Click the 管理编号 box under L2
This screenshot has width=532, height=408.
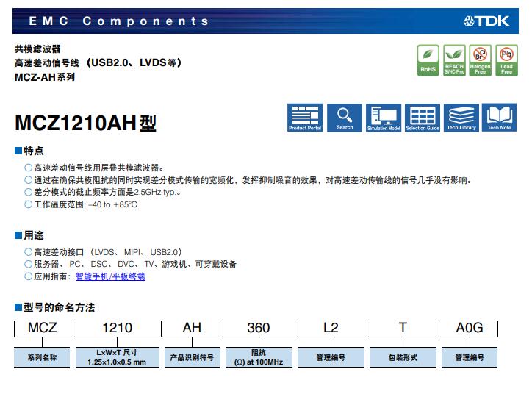click(x=331, y=357)
